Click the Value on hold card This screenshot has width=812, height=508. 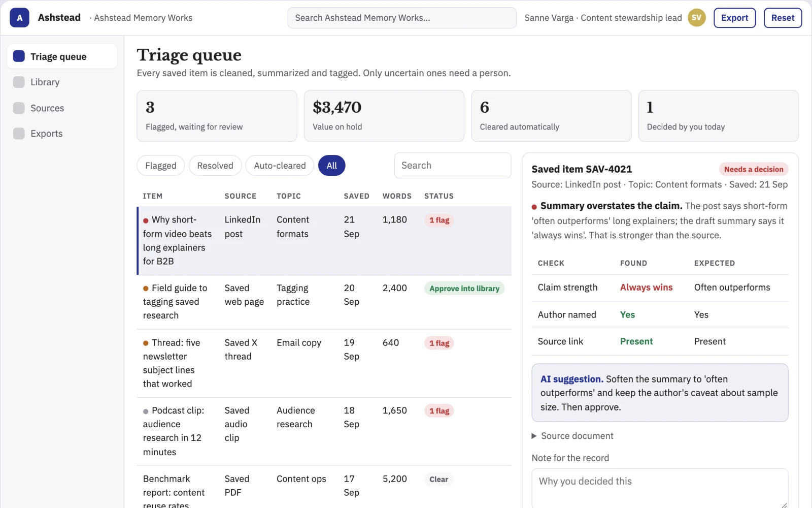pos(384,116)
